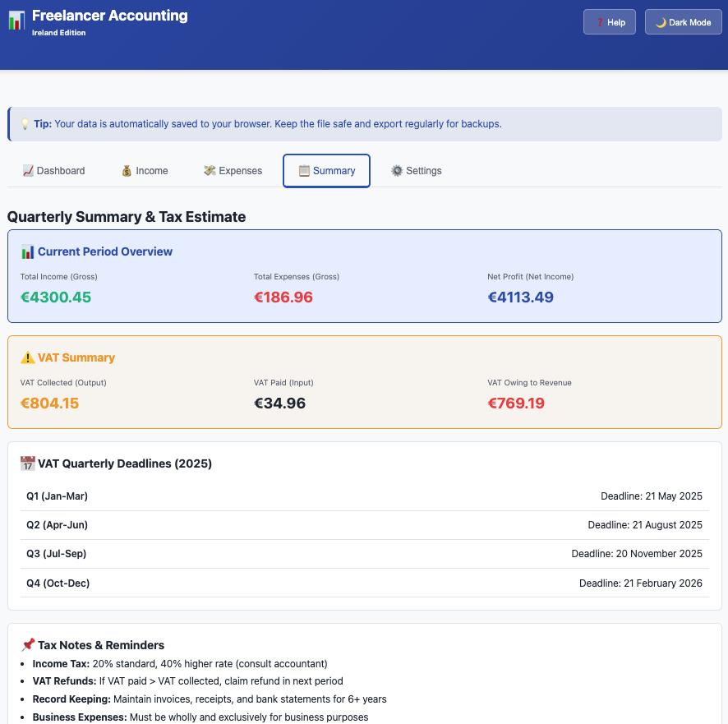This screenshot has width=728, height=724.
Task: Click the 'Business Expenses:' note line
Action: point(200,717)
